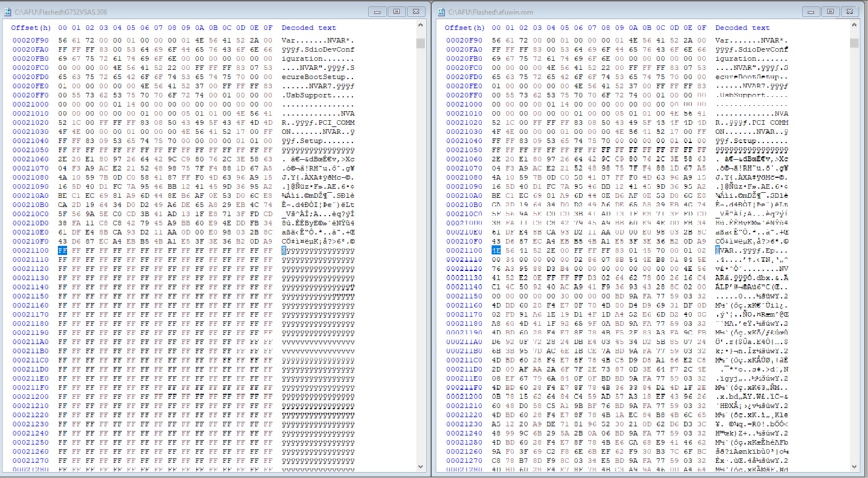The height and width of the screenshot is (478, 868).
Task: Minimize the afuwin.rom window
Action: pos(810,11)
